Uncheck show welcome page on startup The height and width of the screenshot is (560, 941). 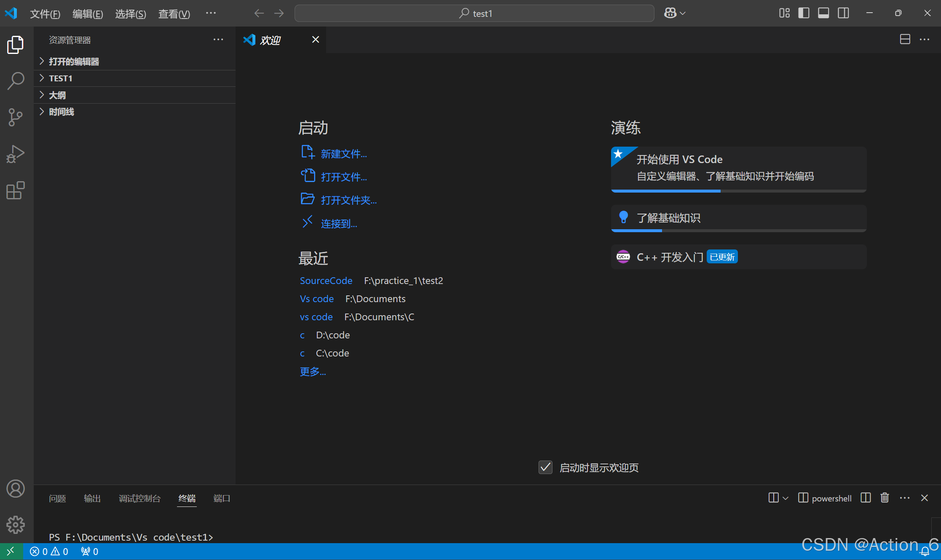coord(545,467)
